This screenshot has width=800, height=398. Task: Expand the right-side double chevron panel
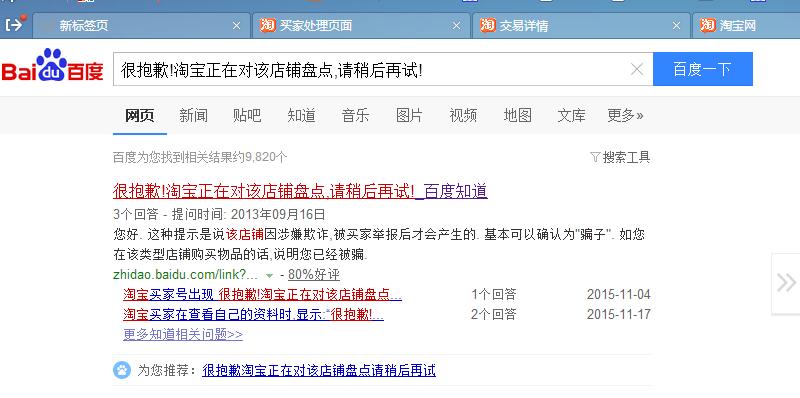tap(786, 283)
